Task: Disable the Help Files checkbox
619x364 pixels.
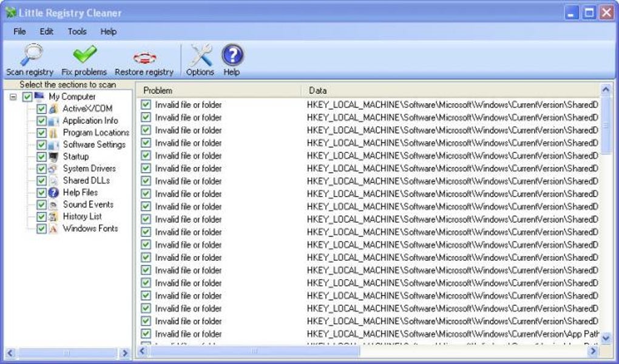Action: tap(41, 193)
